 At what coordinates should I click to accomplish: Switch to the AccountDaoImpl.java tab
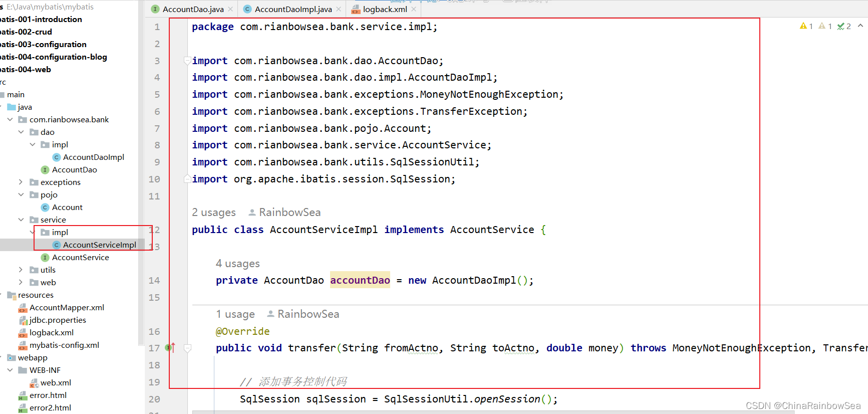tap(293, 9)
